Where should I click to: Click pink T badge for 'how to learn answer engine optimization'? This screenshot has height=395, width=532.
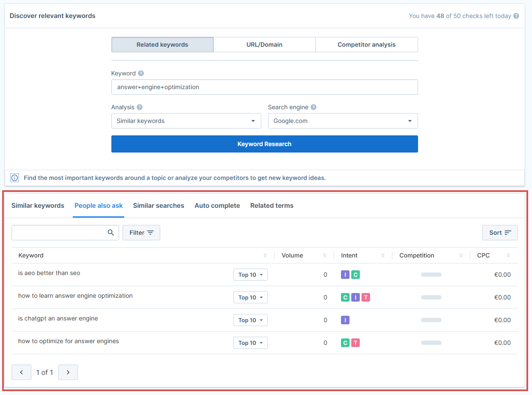(366, 297)
